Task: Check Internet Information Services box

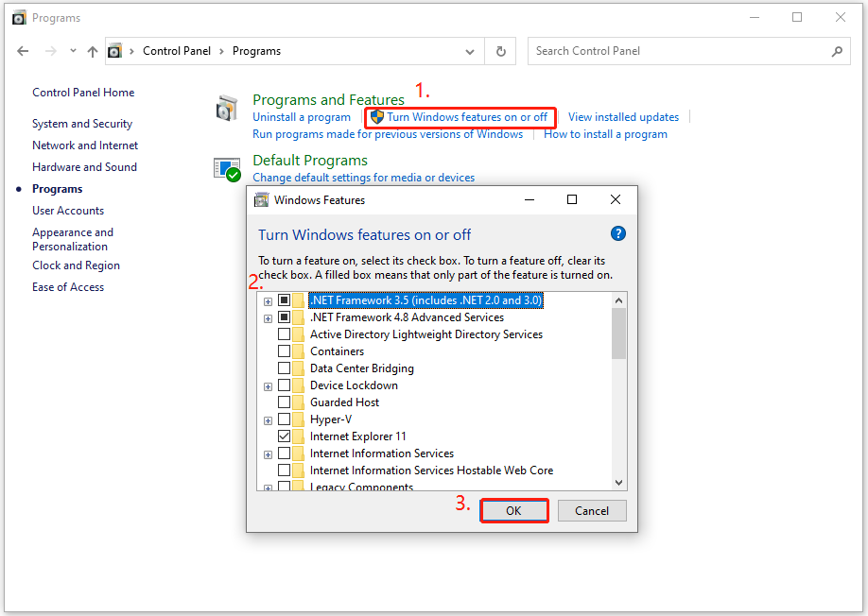Action: tap(284, 453)
